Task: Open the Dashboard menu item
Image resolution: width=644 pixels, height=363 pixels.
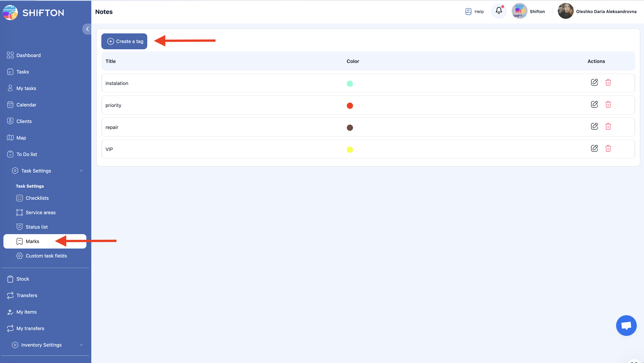Action: tap(28, 55)
